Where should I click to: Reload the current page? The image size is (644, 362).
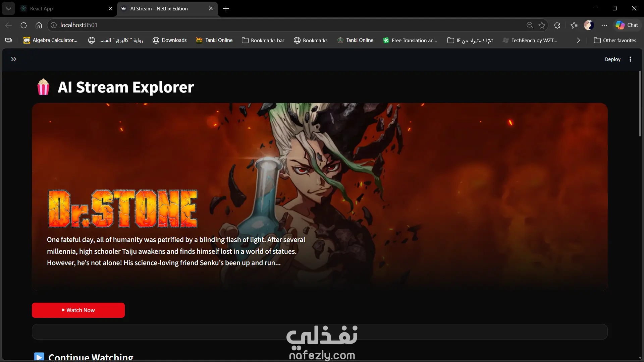click(x=23, y=25)
